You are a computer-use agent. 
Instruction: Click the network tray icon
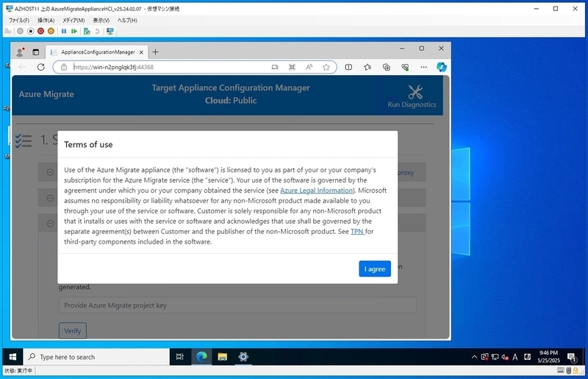pyautogui.click(x=495, y=357)
